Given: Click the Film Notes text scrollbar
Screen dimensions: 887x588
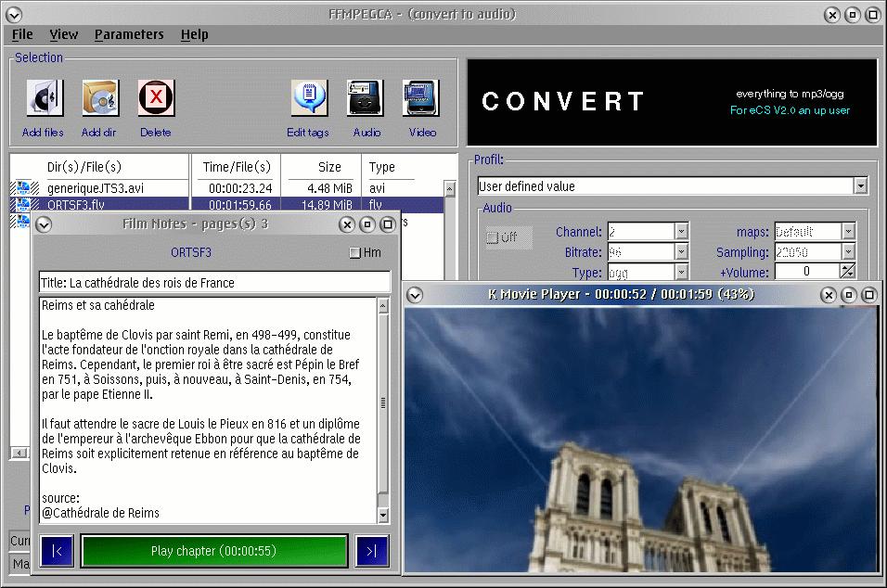Looking at the screenshot, I should tap(383, 403).
